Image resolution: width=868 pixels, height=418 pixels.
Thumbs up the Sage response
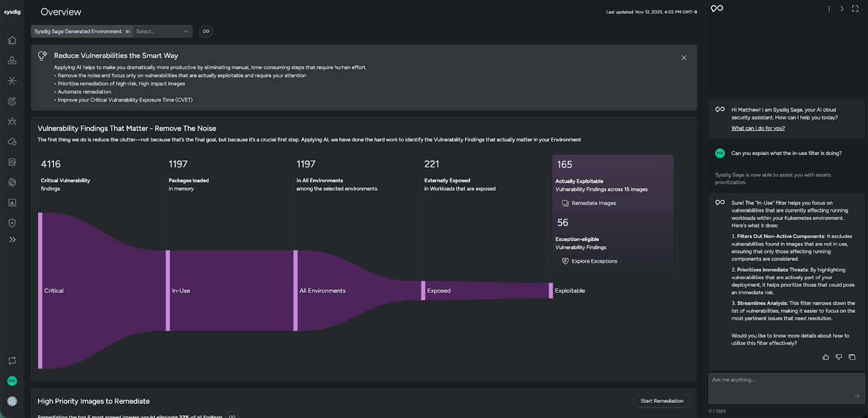tap(826, 357)
